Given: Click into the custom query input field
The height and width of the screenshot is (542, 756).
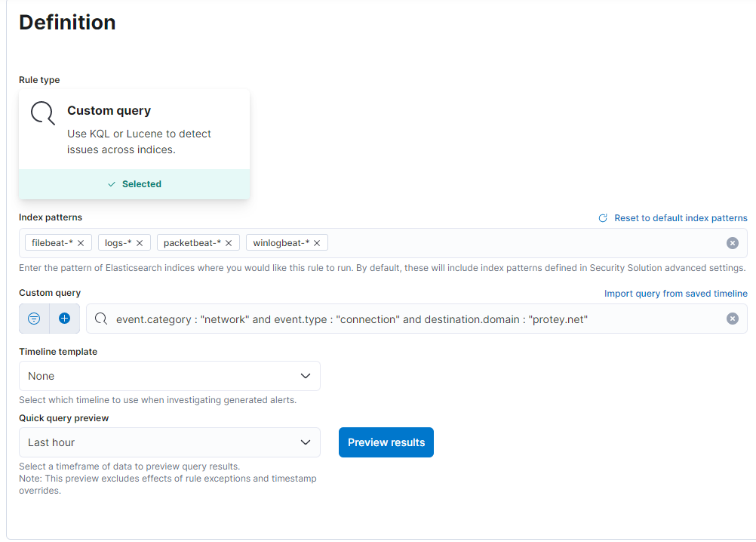Looking at the screenshot, I should pos(415,319).
